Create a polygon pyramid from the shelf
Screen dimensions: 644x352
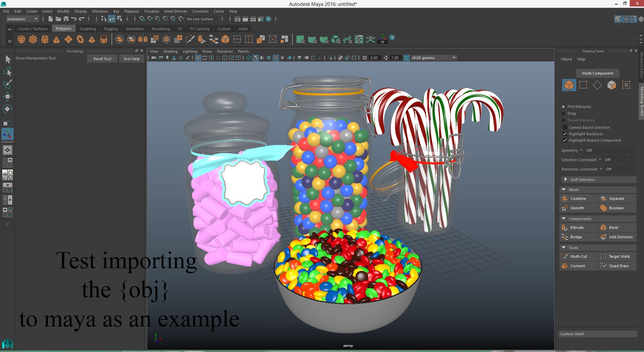coord(92,39)
